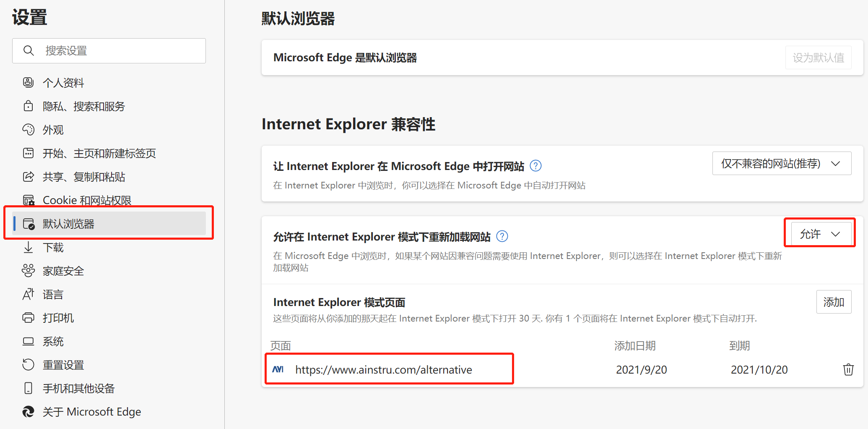
Task: Open the 仅不兼容的网站(推荐) dropdown
Action: point(781,163)
